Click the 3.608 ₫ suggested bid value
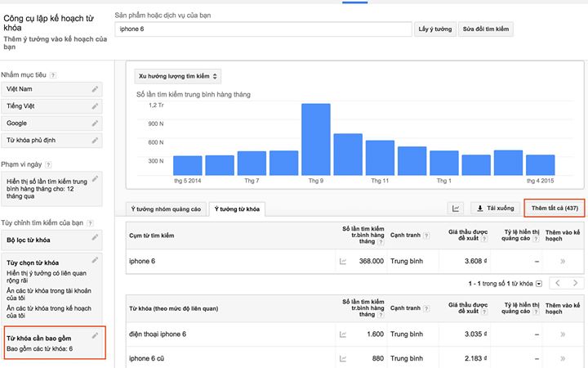This screenshot has height=368, width=588. point(475,261)
